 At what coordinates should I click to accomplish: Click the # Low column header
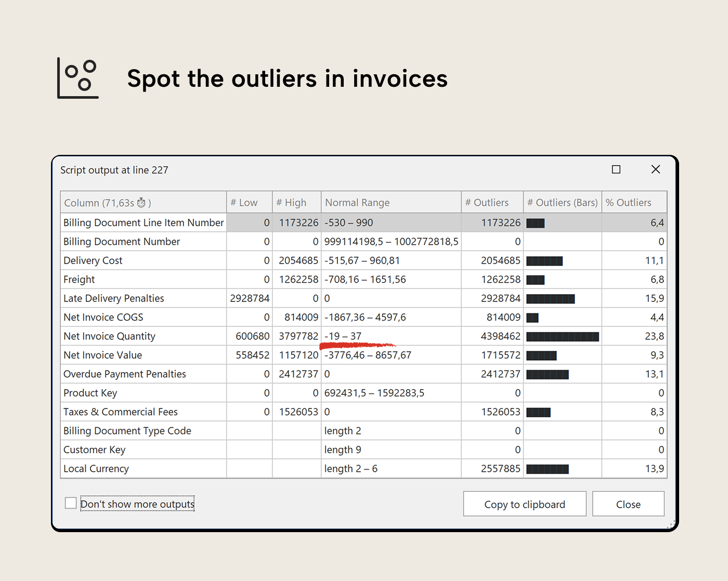pos(244,202)
